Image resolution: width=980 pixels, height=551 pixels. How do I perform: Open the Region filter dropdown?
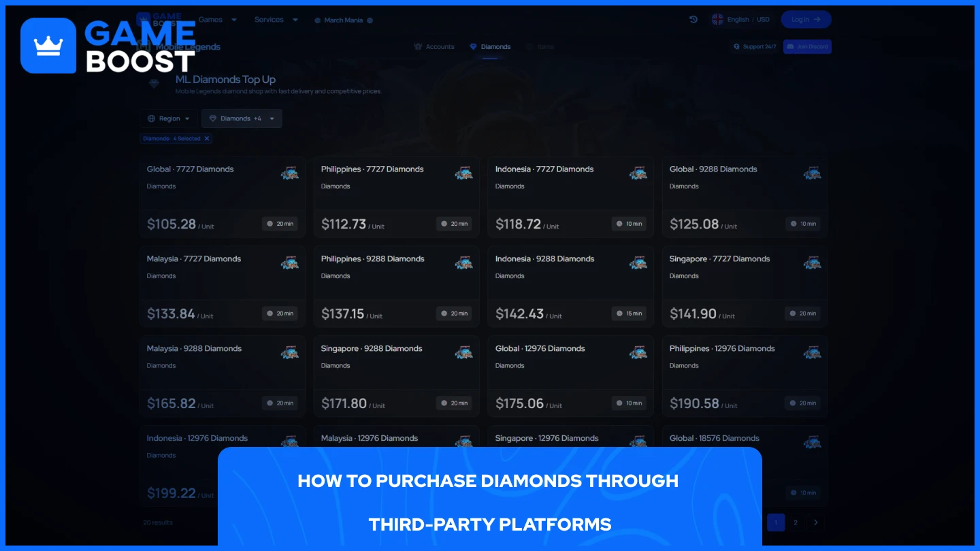(x=169, y=118)
